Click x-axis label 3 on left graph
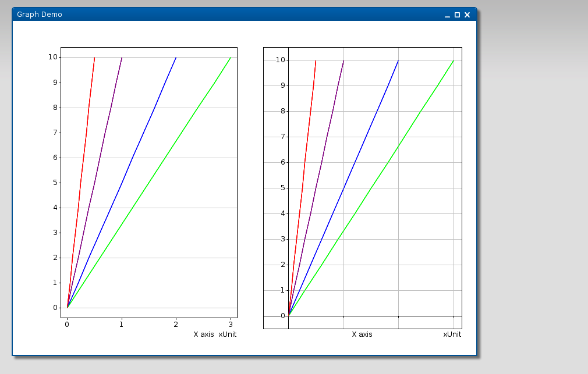Screen dimensions: 588x374 point(231,325)
